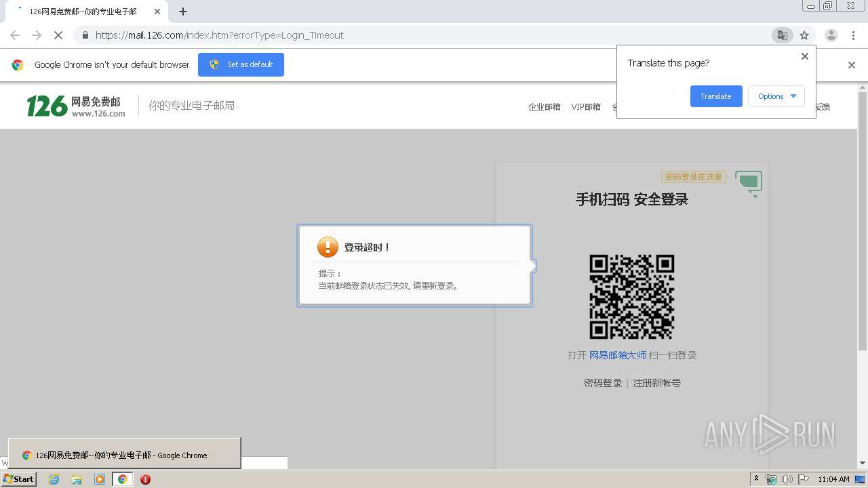Click the page vertical scrollbar

(x=863, y=220)
